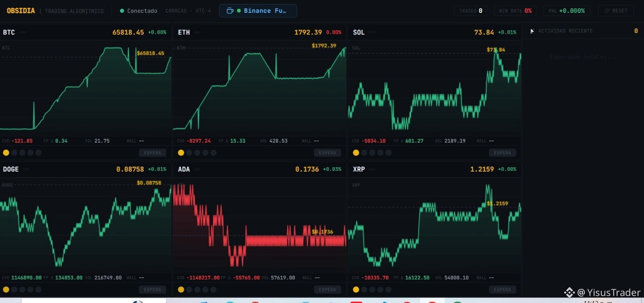Click the BTC price chart

(85, 88)
